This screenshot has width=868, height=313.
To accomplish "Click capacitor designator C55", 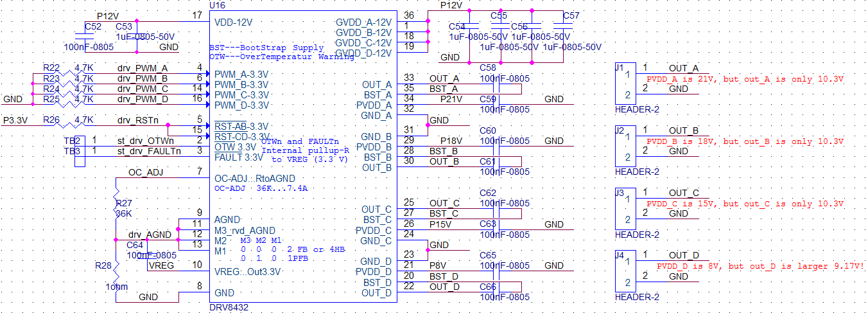I will click(x=499, y=15).
